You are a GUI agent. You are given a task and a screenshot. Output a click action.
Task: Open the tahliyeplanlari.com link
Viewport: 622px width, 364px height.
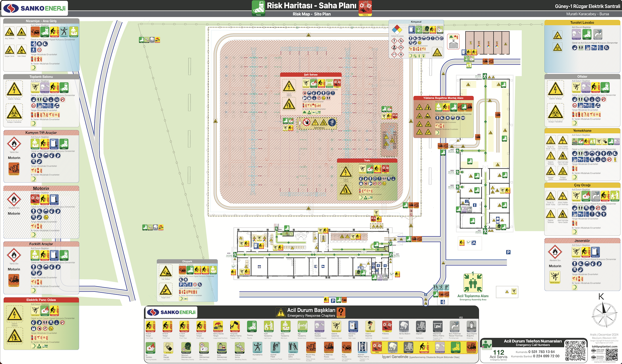click(x=604, y=346)
